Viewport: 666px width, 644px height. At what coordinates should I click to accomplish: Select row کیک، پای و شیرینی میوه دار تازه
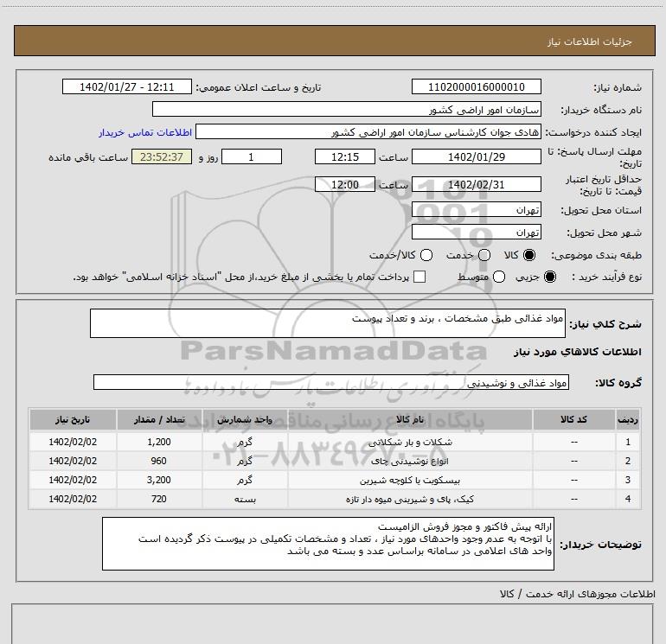335,500
